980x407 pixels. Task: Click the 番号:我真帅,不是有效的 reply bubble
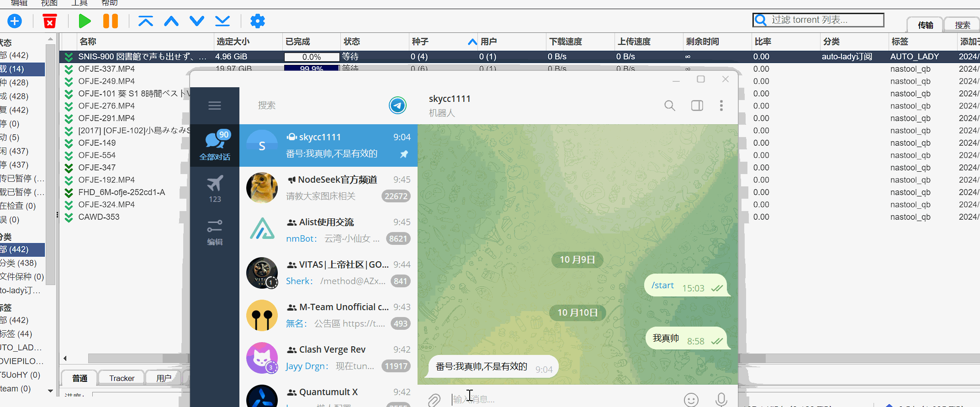(x=491, y=367)
